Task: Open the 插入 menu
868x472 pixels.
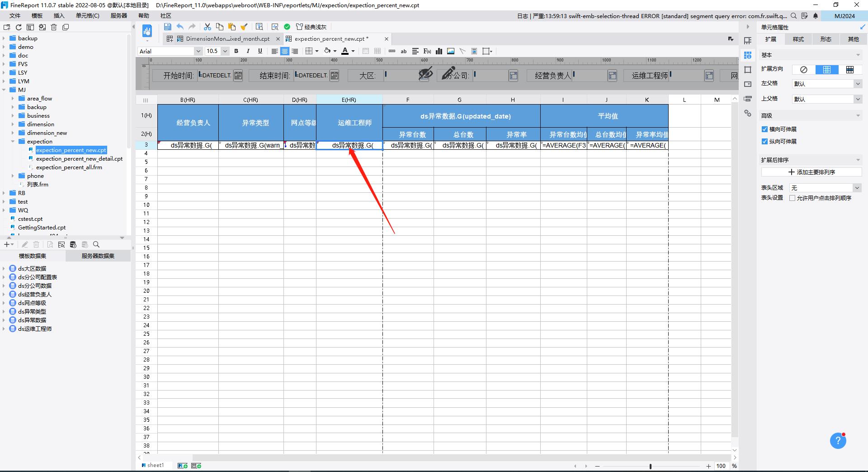Action: 59,16
